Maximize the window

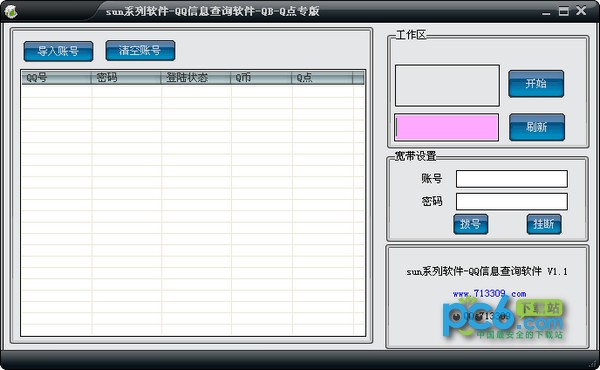[x=563, y=11]
